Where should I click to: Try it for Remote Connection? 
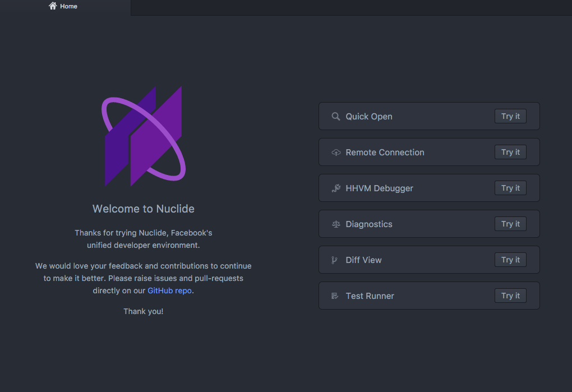point(510,152)
